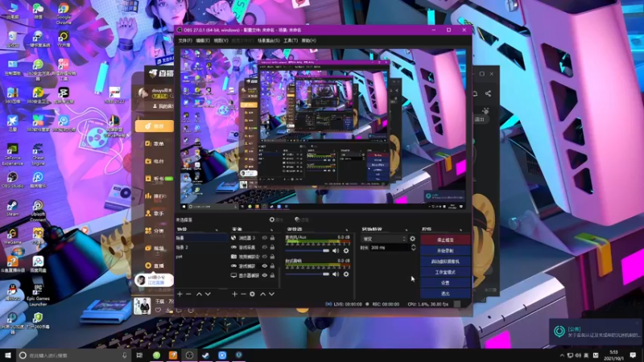The image size is (644, 362).
Task: Open 台式音响 audio settings gear
Action: point(346,274)
